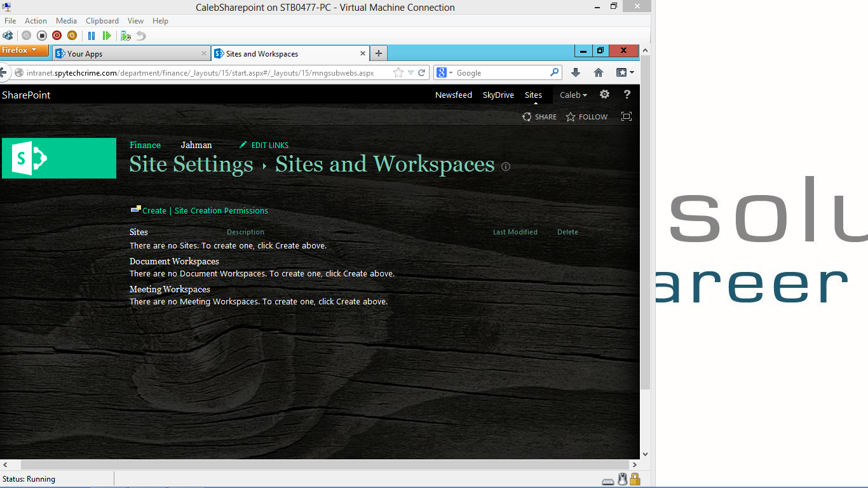Open the View menu

point(135,21)
